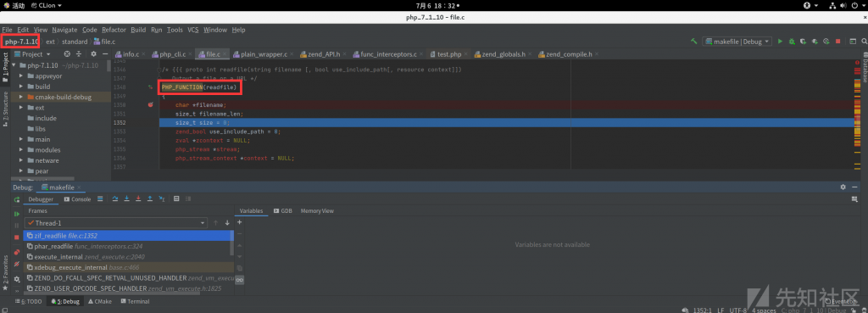Click Run to Cursor icon
The image size is (868, 313).
point(162,198)
